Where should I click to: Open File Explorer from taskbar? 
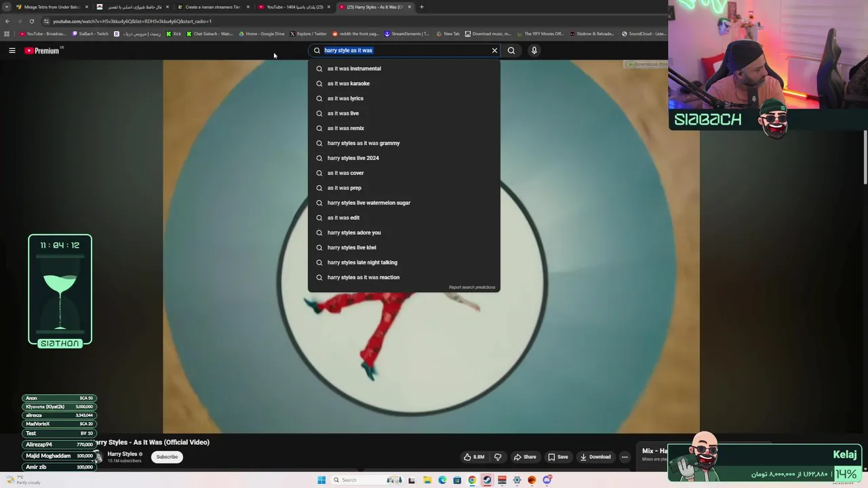[x=427, y=480]
